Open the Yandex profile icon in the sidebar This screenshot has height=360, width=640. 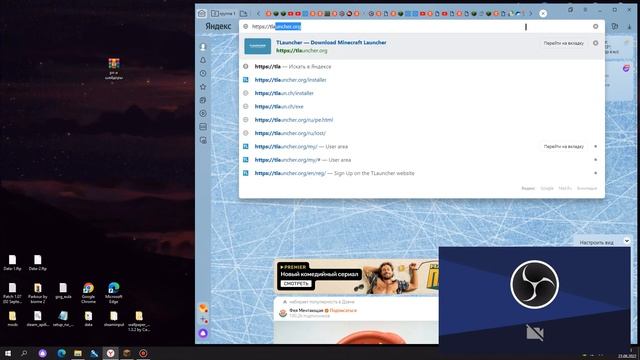coord(203,47)
